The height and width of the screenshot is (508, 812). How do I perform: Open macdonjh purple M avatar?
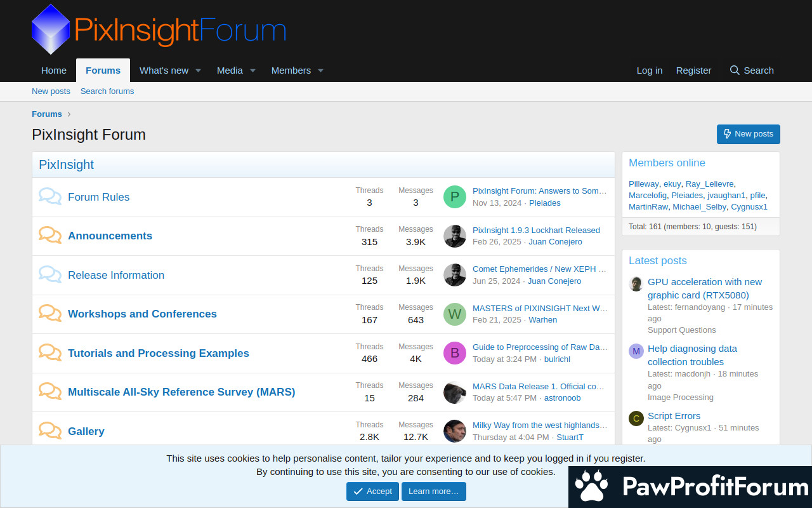click(x=636, y=351)
